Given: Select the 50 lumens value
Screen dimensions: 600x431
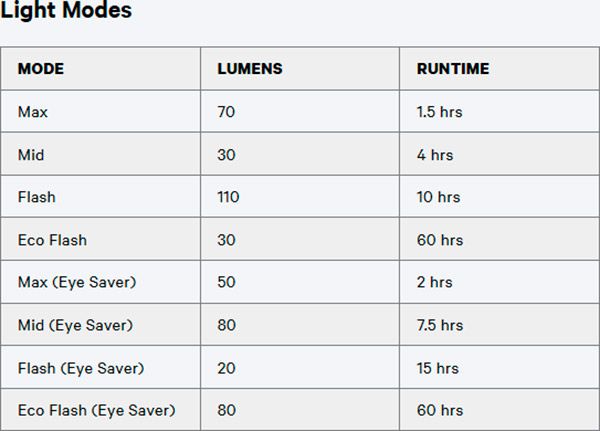Looking at the screenshot, I should coord(226,283).
